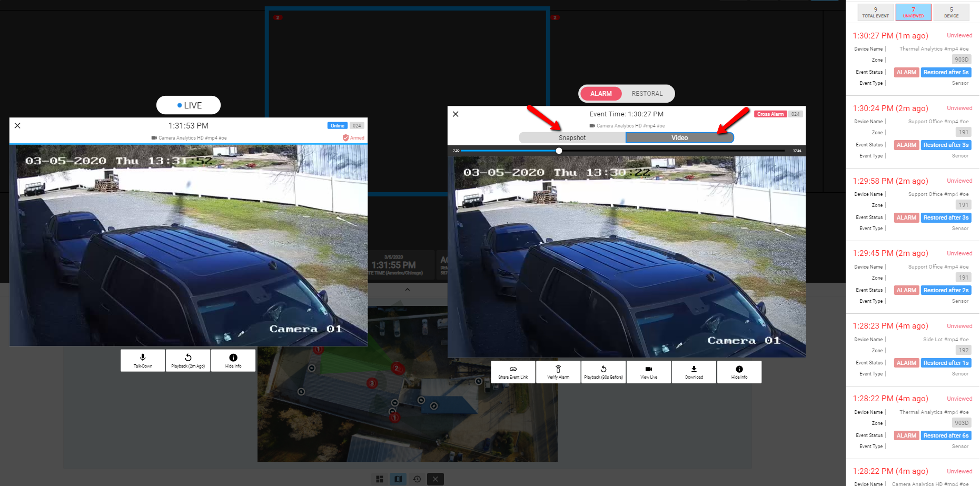Switch to the grid layout view icon

click(x=379, y=479)
